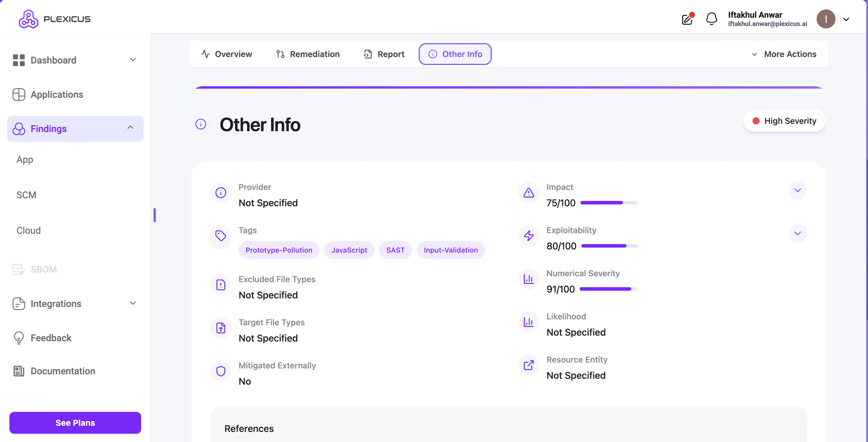The width and height of the screenshot is (868, 442).
Task: Click the Remediation pull-request icon
Action: [280, 54]
